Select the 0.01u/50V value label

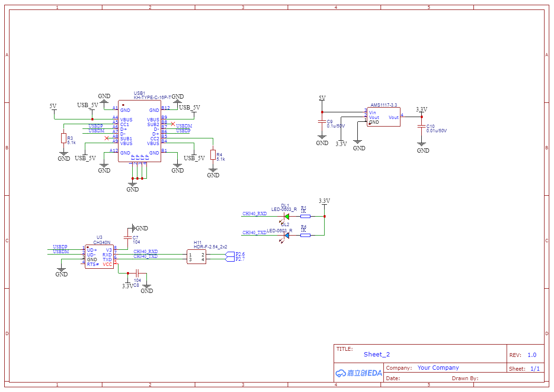point(436,130)
